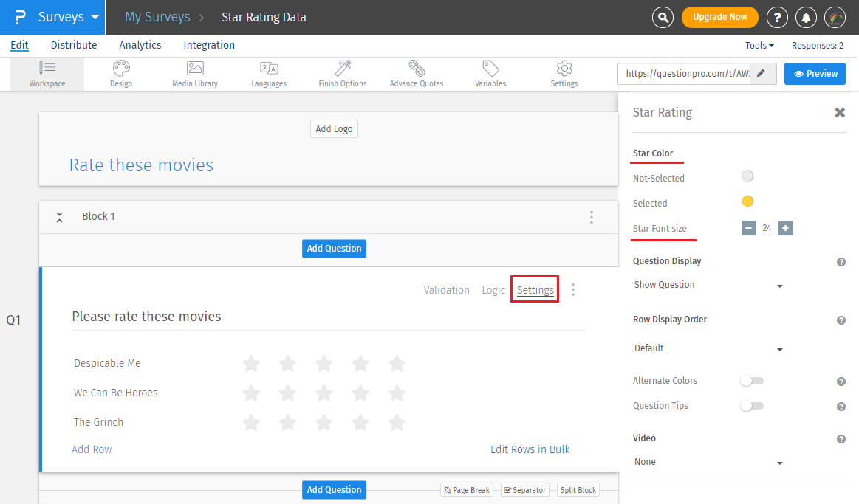Enable the Alternate Colors toggle
The width and height of the screenshot is (859, 504).
(752, 381)
